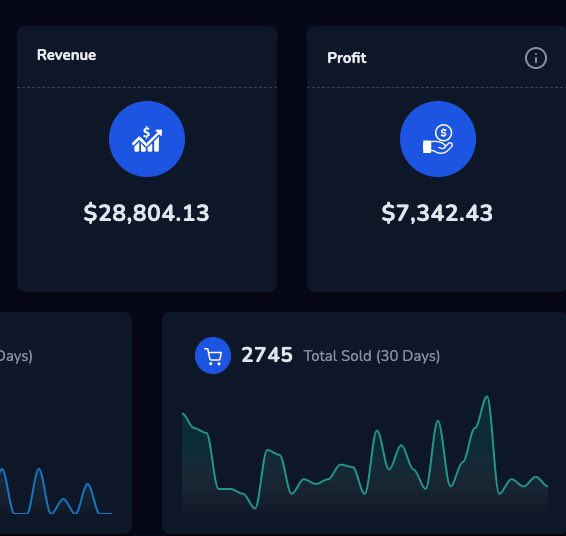Open the Profit info tooltip icon
The height and width of the screenshot is (536, 566).
coord(536,58)
